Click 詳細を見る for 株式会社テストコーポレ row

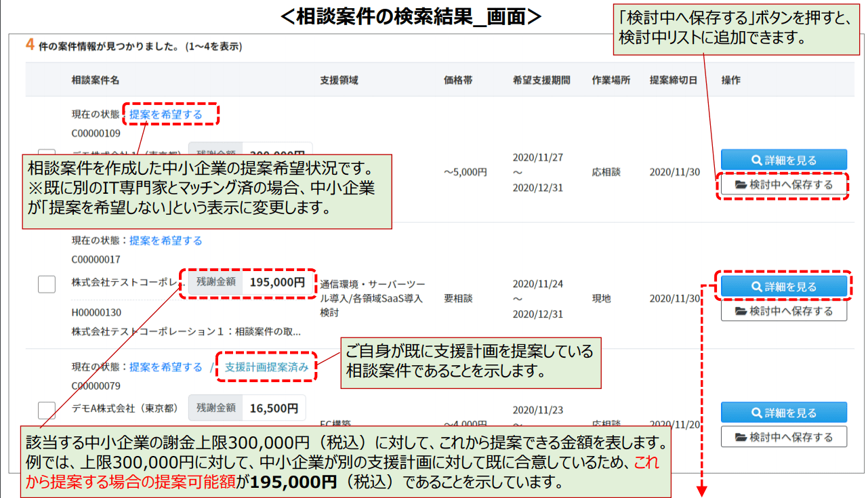click(x=784, y=287)
